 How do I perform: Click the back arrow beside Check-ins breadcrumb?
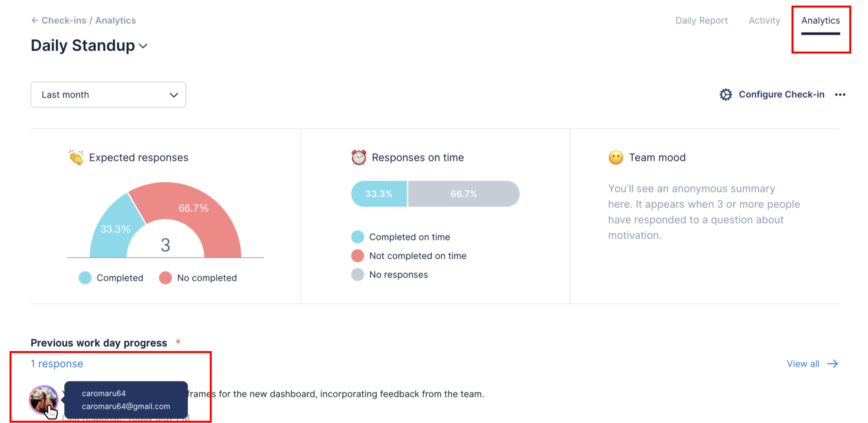click(35, 21)
